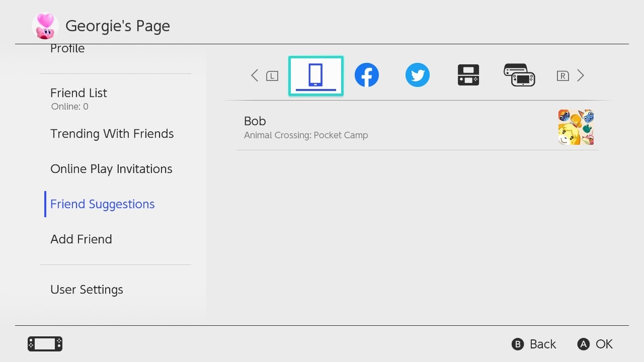The image size is (644, 362).
Task: Open Trending With Friends
Action: tap(112, 134)
